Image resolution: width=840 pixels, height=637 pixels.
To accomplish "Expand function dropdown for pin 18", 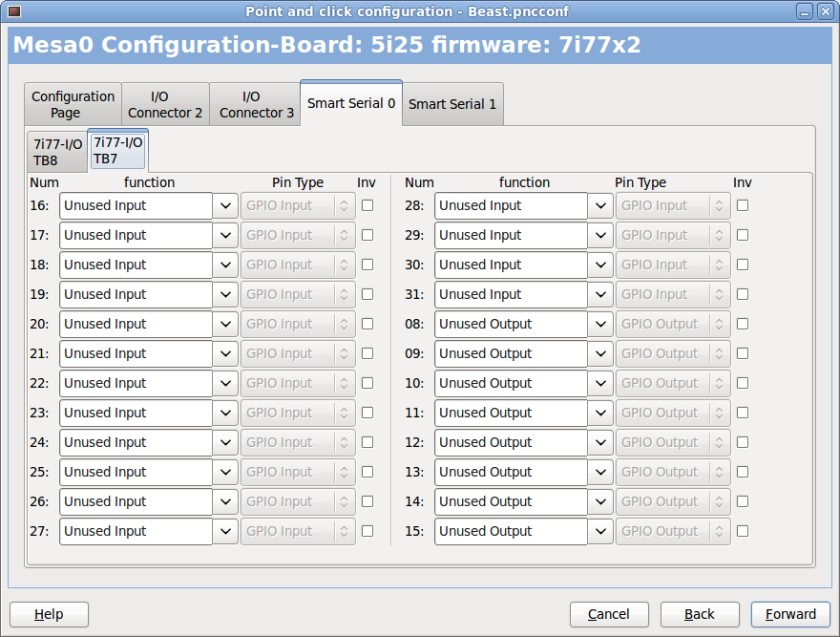I will pyautogui.click(x=225, y=265).
